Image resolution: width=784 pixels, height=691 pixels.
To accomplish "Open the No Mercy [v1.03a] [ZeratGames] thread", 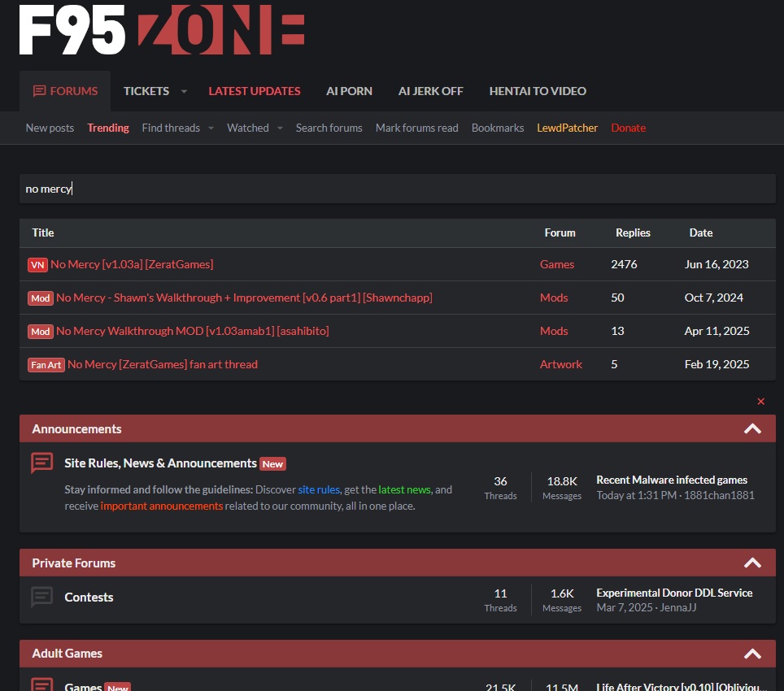I will [132, 264].
